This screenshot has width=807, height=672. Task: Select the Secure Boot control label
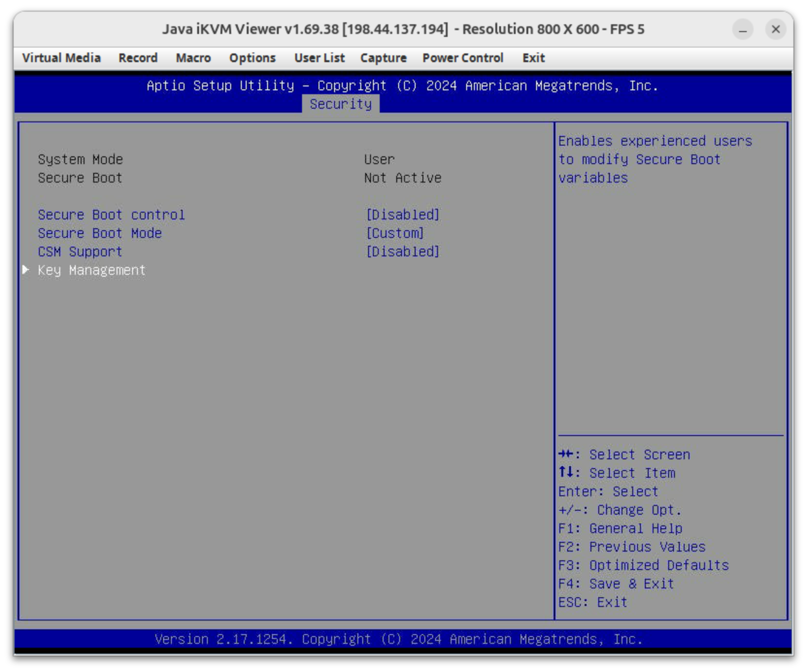pyautogui.click(x=111, y=215)
